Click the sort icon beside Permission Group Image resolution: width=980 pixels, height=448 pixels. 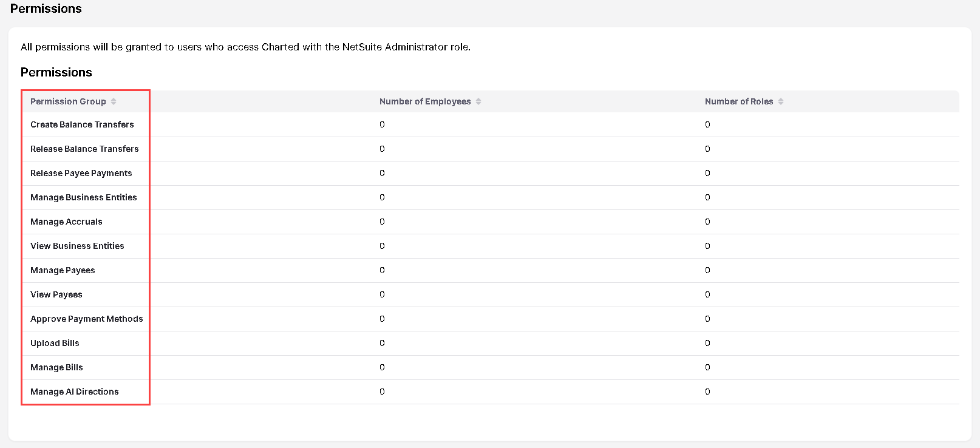tap(114, 101)
